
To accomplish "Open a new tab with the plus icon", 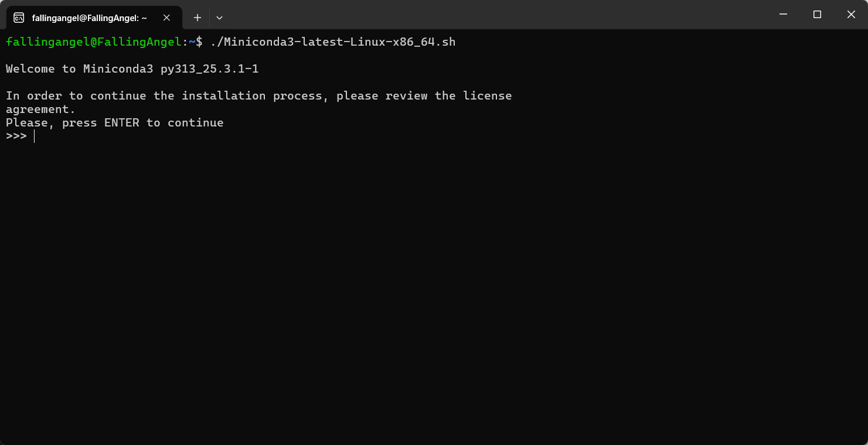I will [x=198, y=18].
